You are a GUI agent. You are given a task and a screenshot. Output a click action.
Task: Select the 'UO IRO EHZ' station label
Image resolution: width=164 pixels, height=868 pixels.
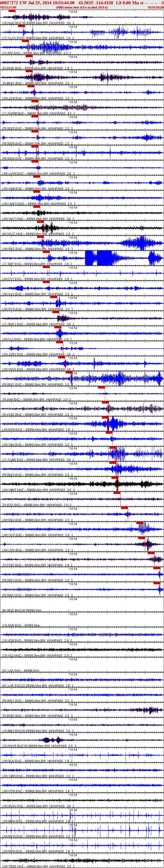tap(12, 53)
